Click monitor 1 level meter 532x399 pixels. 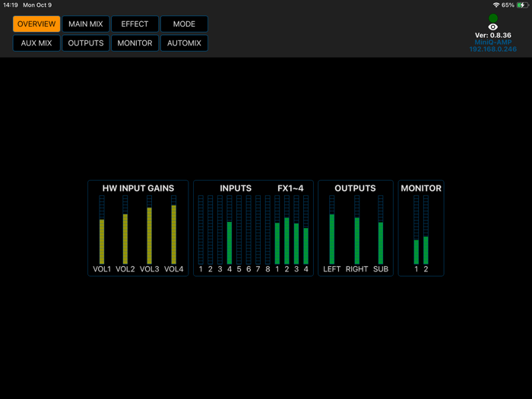click(x=416, y=230)
